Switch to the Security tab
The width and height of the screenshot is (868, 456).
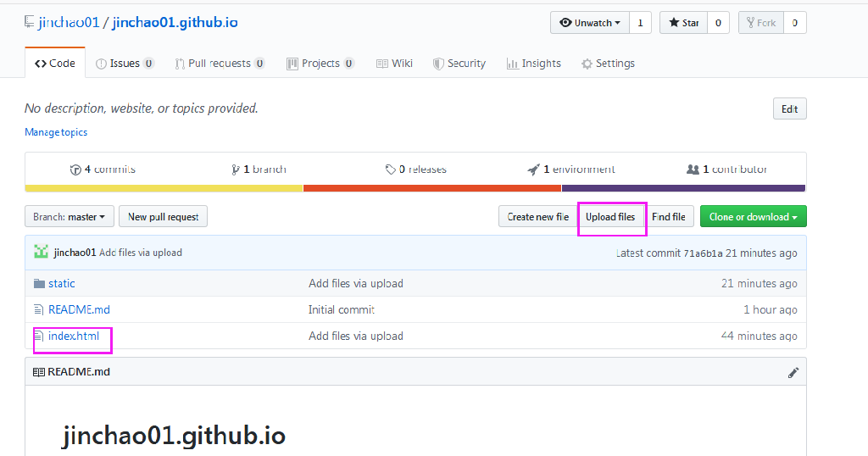459,63
